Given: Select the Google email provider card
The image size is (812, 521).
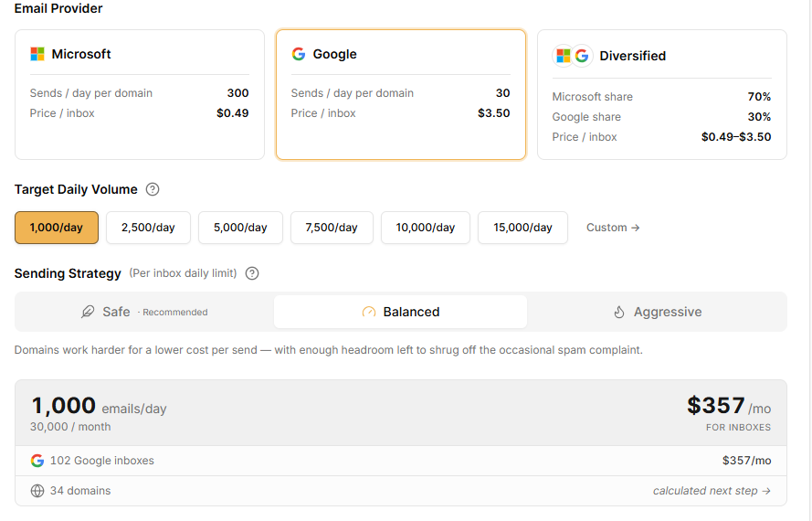Looking at the screenshot, I should (401, 94).
